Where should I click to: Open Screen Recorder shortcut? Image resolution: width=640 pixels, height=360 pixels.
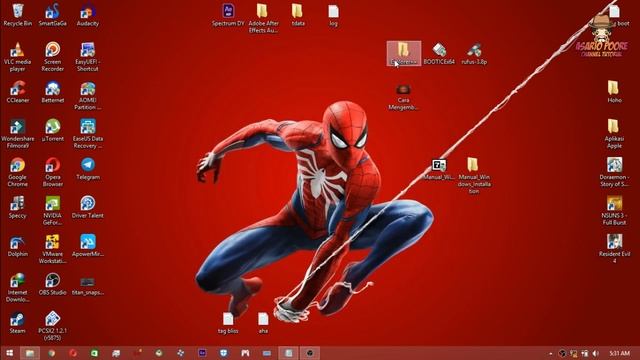click(x=53, y=57)
